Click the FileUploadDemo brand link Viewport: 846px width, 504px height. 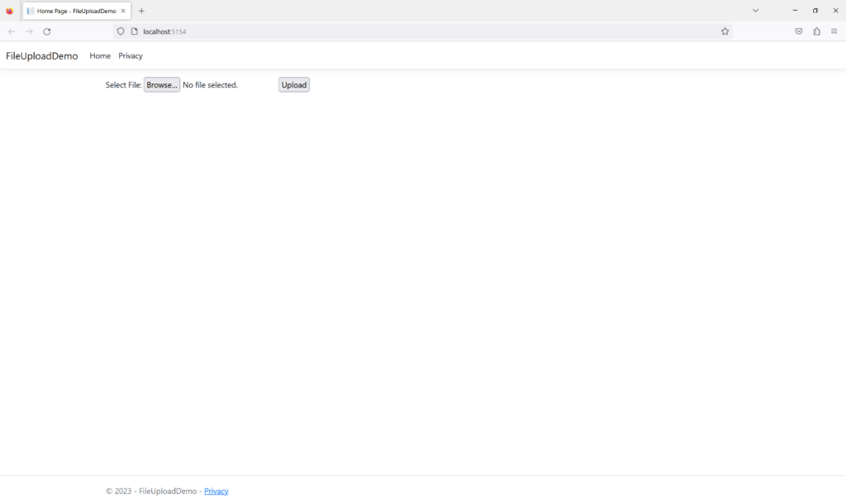(x=40, y=55)
